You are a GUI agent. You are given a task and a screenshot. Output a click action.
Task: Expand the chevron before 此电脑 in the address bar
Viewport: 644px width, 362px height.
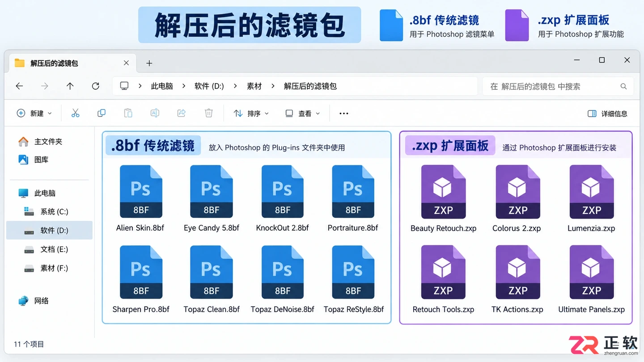coord(140,86)
